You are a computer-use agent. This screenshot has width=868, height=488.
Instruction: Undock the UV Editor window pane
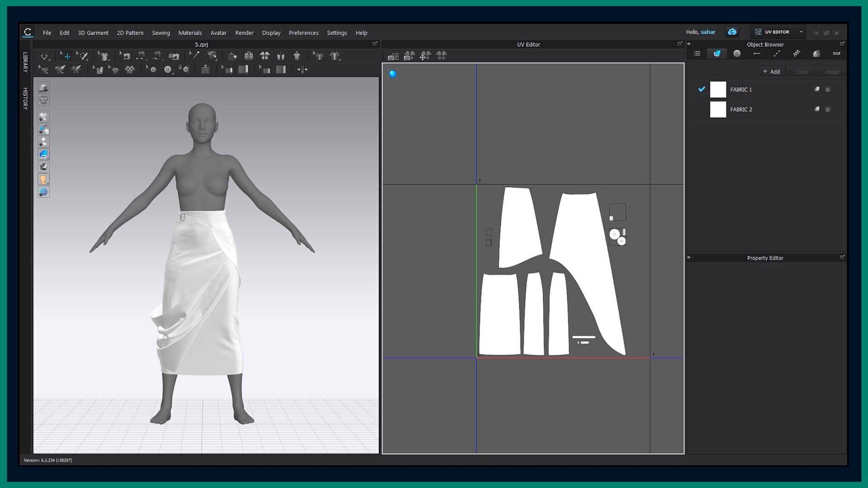click(679, 44)
